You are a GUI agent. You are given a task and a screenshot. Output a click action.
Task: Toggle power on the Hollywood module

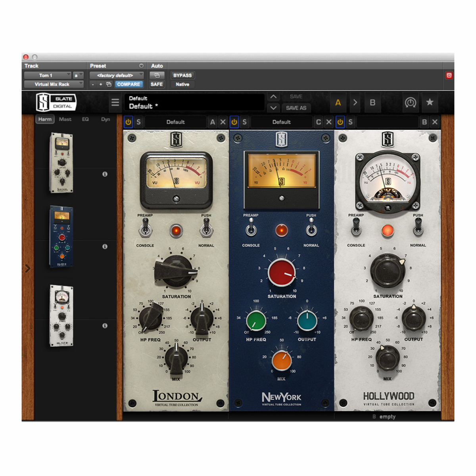(x=340, y=122)
